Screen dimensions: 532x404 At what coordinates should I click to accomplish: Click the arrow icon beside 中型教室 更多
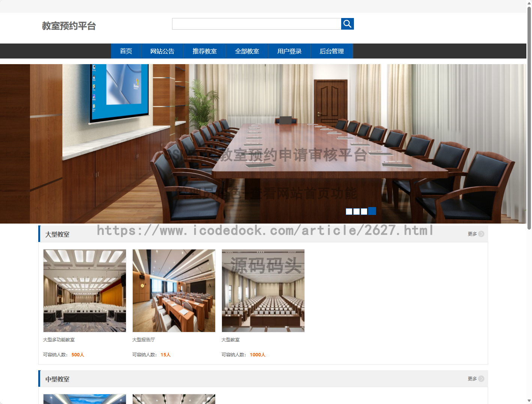tap(481, 379)
